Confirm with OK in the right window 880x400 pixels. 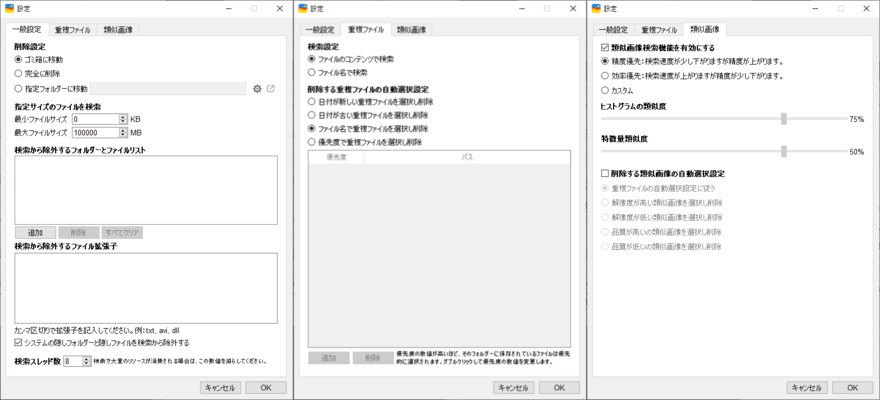[x=852, y=388]
